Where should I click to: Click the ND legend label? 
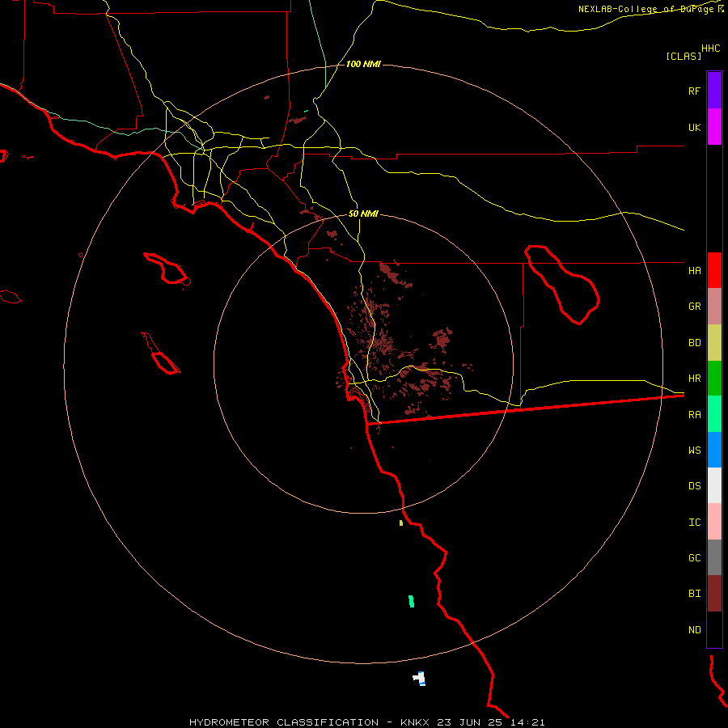694,630
